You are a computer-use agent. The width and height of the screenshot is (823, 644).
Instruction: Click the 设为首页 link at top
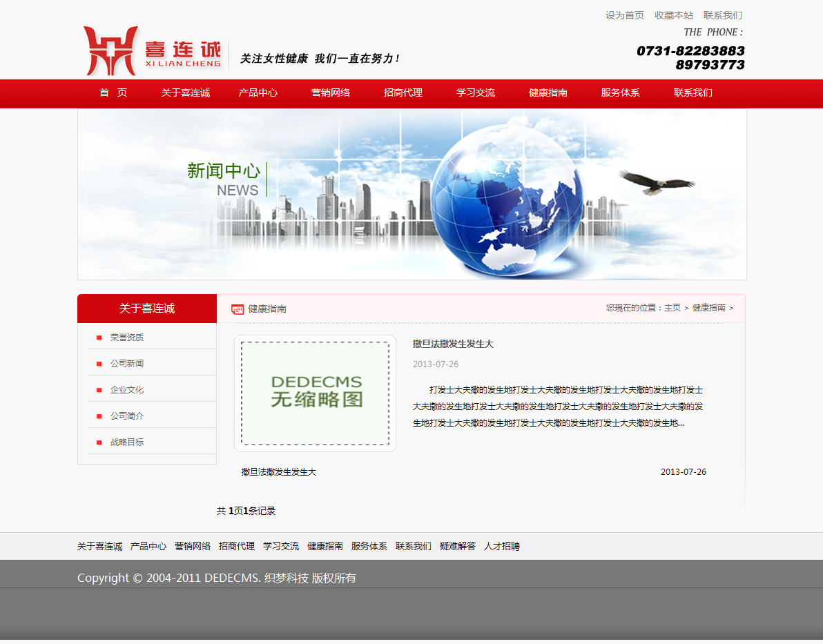624,15
